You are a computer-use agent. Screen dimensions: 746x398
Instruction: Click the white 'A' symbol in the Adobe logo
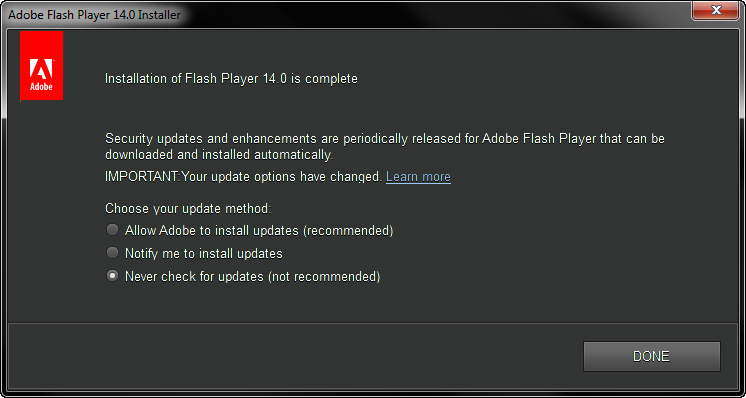41,70
